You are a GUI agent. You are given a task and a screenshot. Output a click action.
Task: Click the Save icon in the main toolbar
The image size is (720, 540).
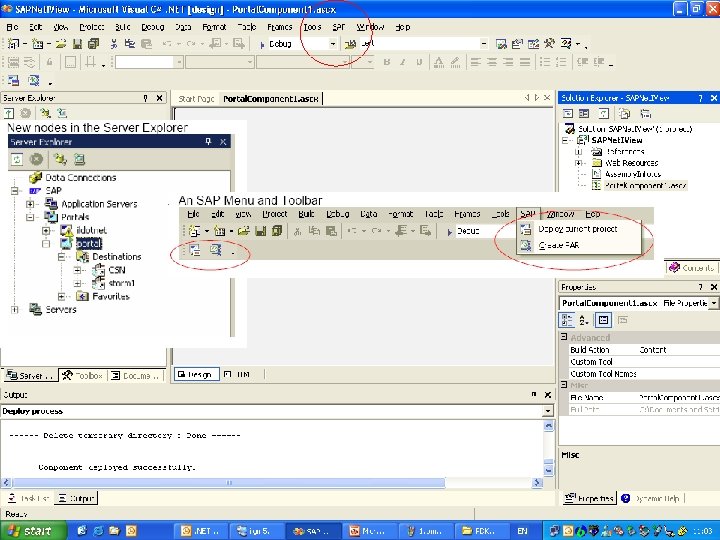[78, 44]
